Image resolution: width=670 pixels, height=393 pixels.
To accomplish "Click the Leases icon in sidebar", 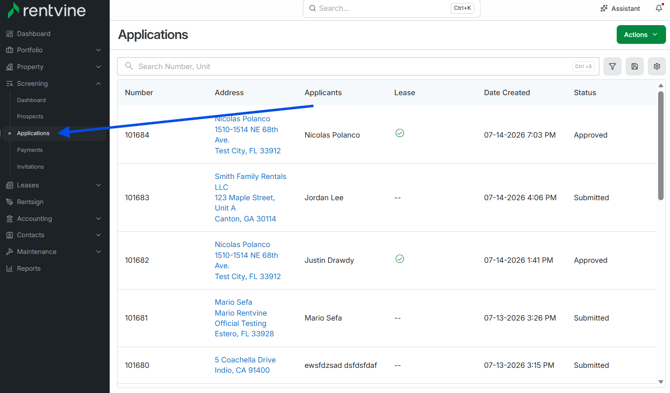I will (x=9, y=185).
